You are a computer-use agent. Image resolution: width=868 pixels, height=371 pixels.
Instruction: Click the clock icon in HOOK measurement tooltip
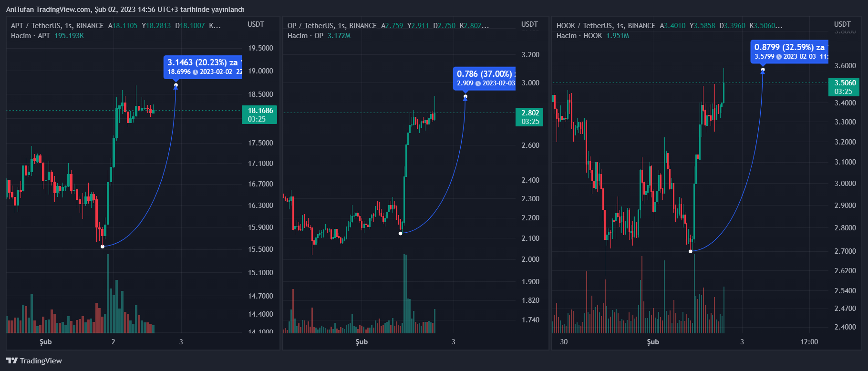[x=779, y=57]
